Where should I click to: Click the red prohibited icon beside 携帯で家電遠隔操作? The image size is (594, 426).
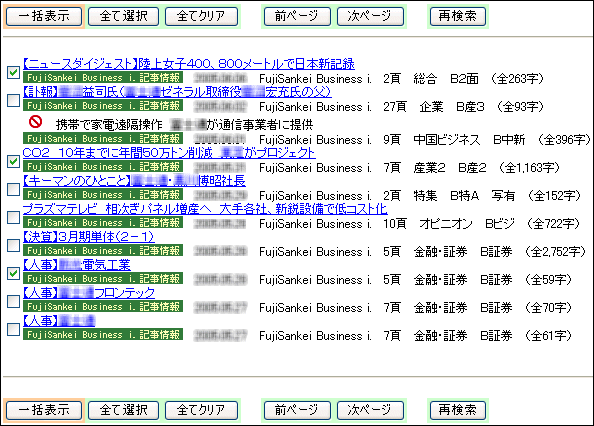[x=35, y=122]
